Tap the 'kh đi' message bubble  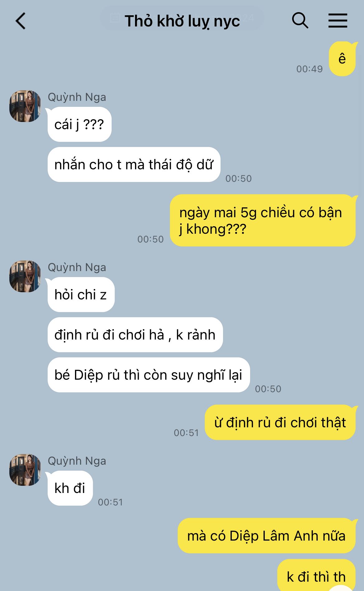70,488
